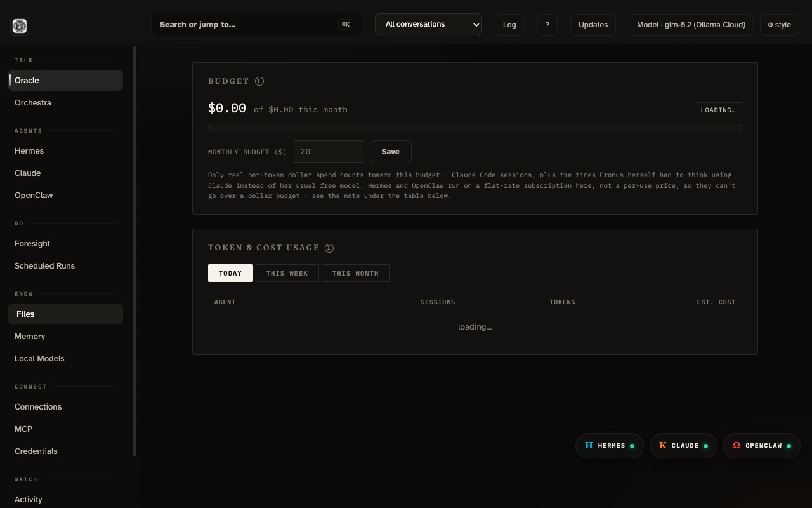812x508 pixels.
Task: Click the Tokens column header
Action: (562, 302)
